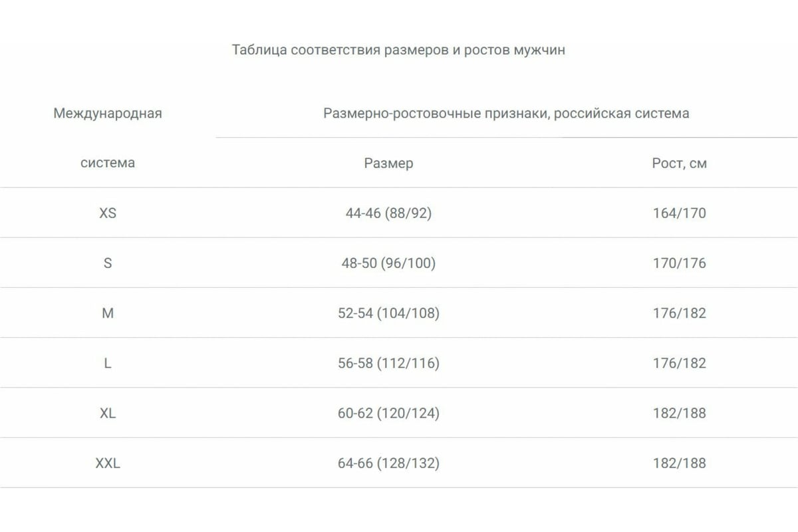Screen dimensions: 798x532
Task: Click the "164/170" height cell
Action: tap(679, 213)
